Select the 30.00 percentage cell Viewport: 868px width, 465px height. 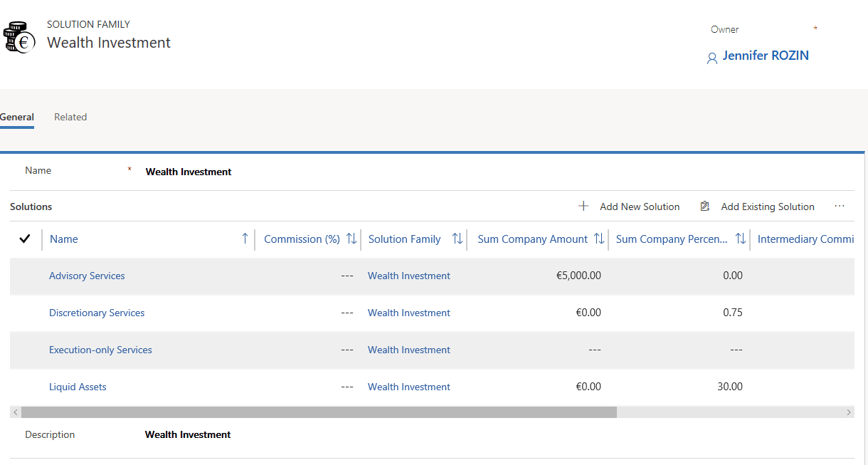[x=730, y=387]
